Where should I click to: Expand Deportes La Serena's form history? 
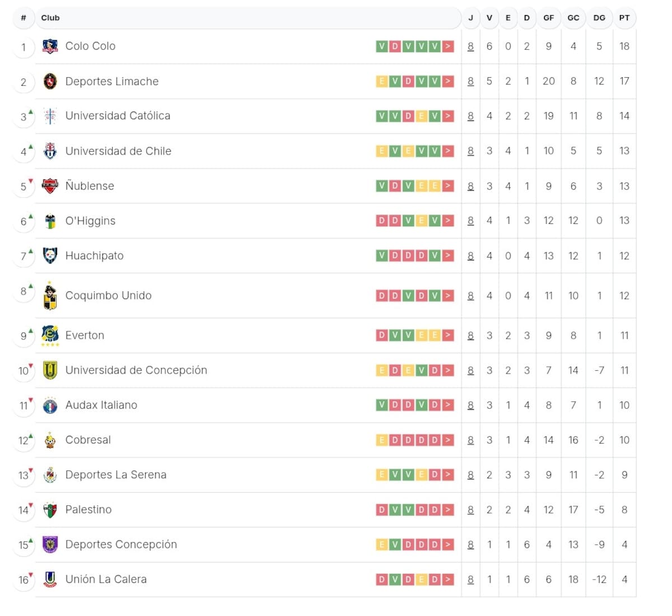click(x=447, y=475)
